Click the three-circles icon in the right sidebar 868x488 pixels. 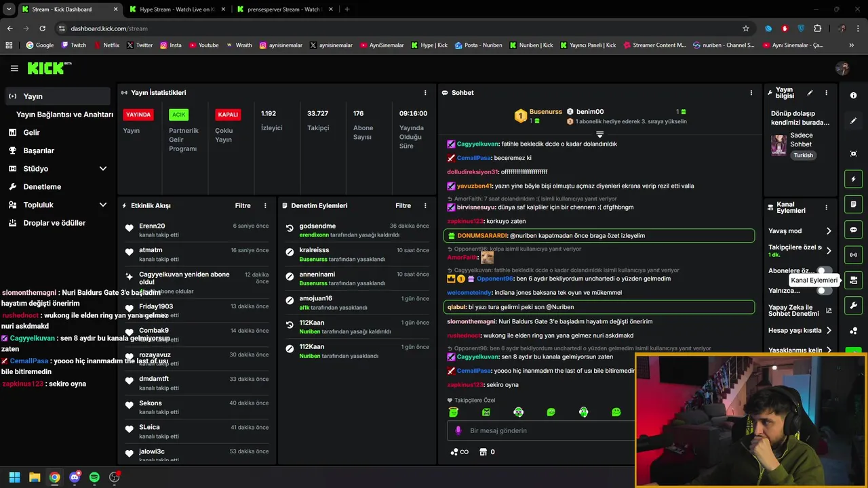[853, 331]
